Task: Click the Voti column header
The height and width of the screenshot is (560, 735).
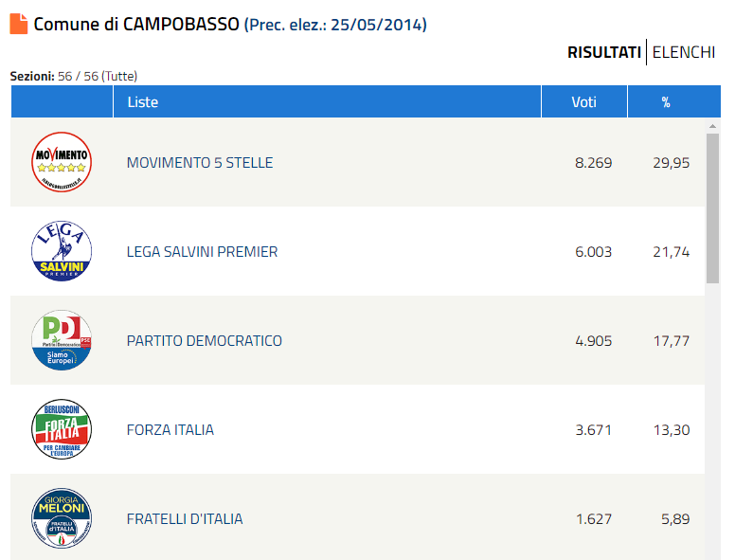Action: pyautogui.click(x=584, y=101)
